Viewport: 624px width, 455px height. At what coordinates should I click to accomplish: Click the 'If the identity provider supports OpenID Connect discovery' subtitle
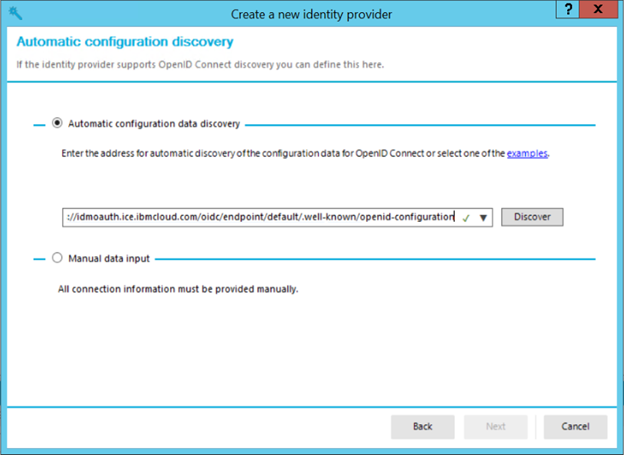point(200,64)
